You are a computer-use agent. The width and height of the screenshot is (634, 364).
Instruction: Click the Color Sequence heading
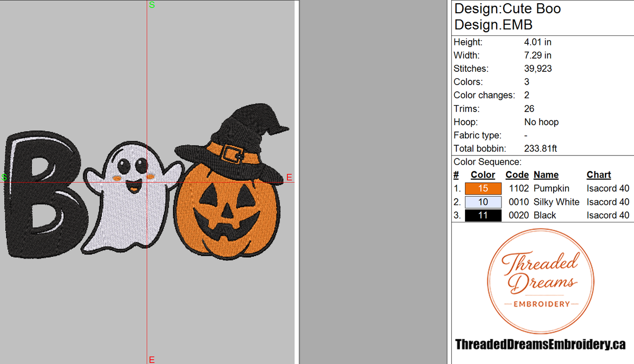pyautogui.click(x=487, y=162)
